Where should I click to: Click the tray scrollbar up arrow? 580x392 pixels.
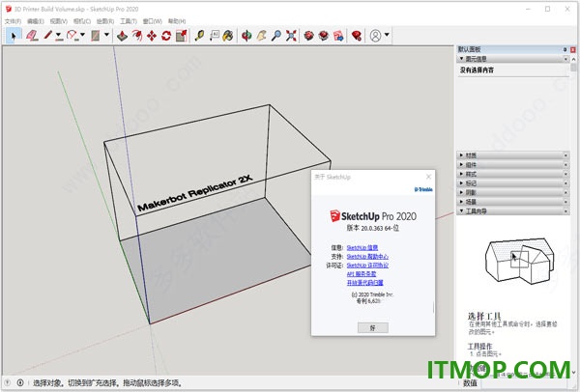[x=573, y=59]
